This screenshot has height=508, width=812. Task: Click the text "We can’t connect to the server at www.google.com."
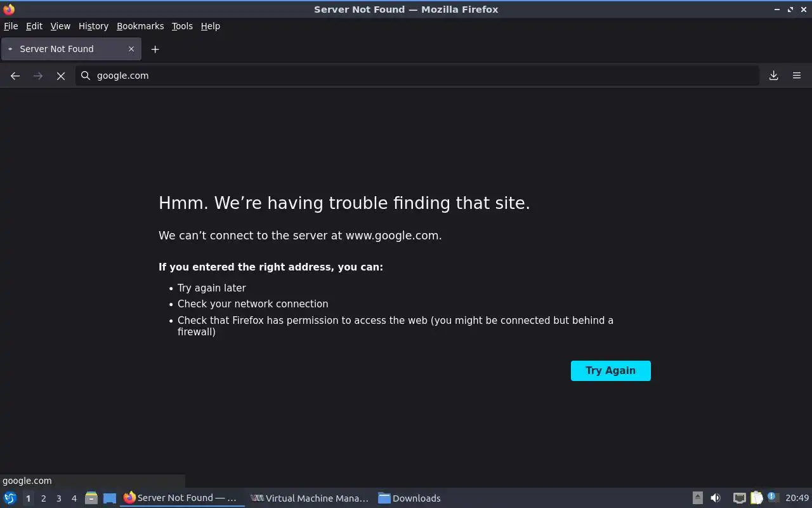(300, 236)
